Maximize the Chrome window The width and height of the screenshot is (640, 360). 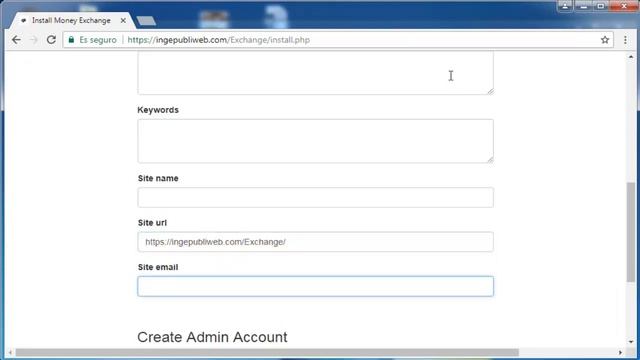601,6
